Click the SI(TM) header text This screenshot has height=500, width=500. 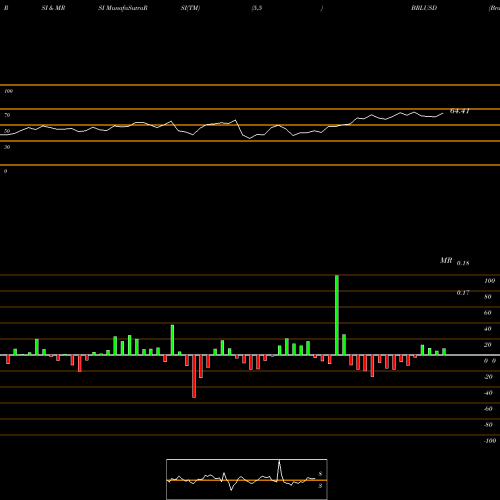tap(190, 8)
